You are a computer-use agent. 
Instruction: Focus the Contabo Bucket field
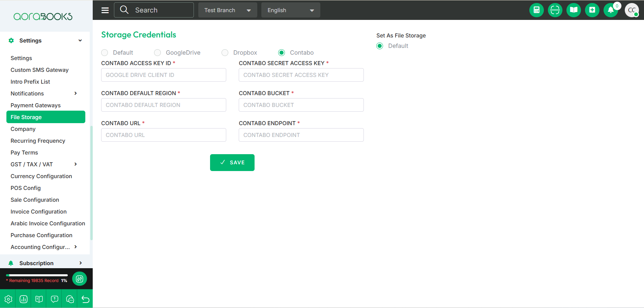(301, 105)
